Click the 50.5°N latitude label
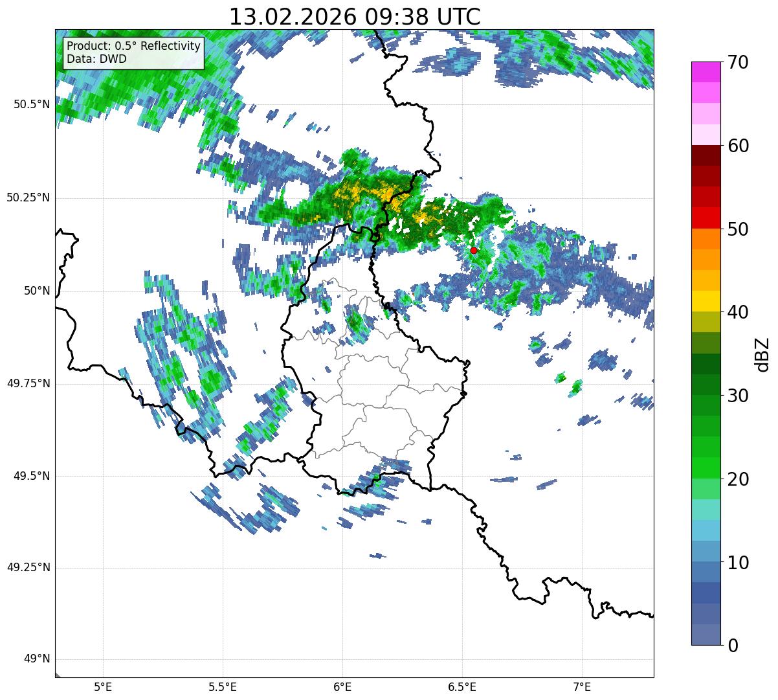 [32, 104]
